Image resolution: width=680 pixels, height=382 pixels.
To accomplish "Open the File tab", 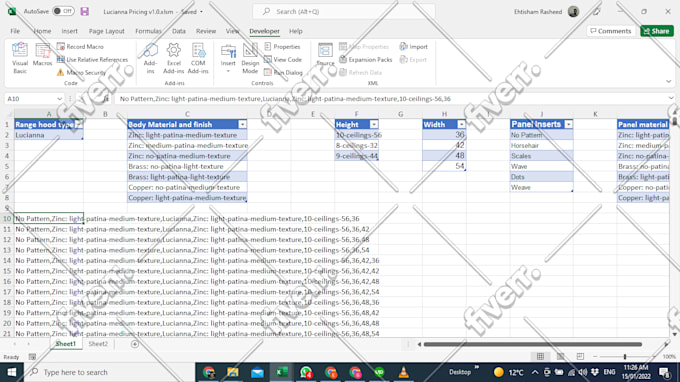I will pyautogui.click(x=15, y=31).
